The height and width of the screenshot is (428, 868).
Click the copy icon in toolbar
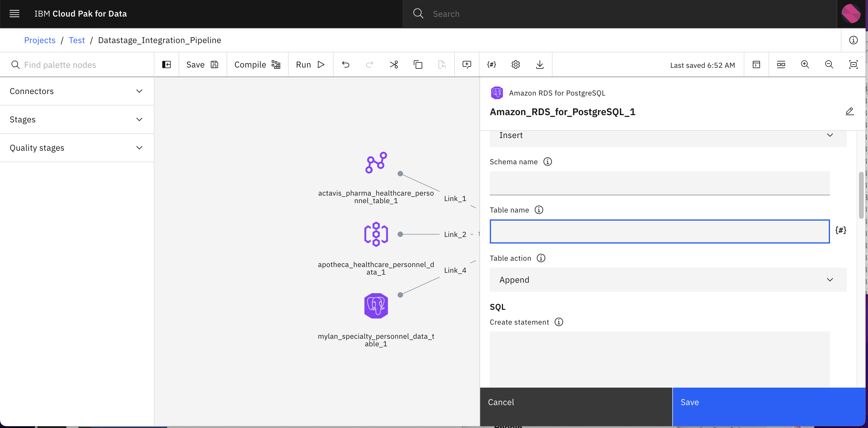pos(418,65)
